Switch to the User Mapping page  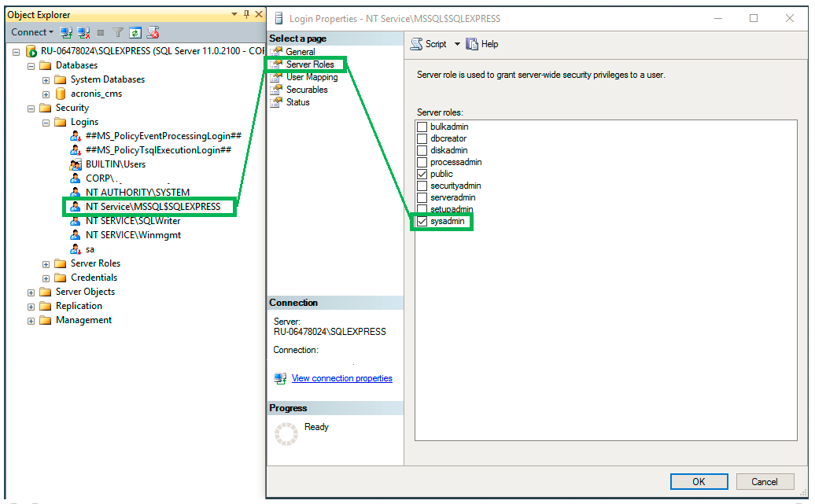click(x=312, y=77)
